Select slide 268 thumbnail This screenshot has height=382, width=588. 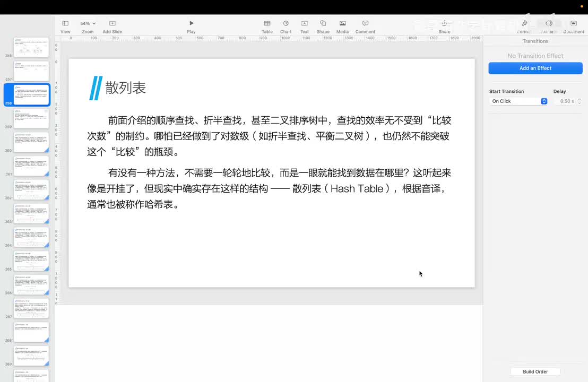(31, 332)
